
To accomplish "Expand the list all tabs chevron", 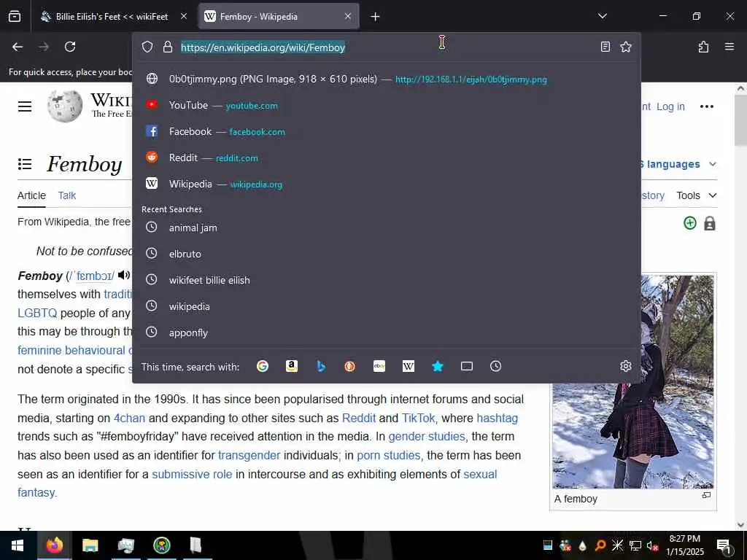I will 602,16.
